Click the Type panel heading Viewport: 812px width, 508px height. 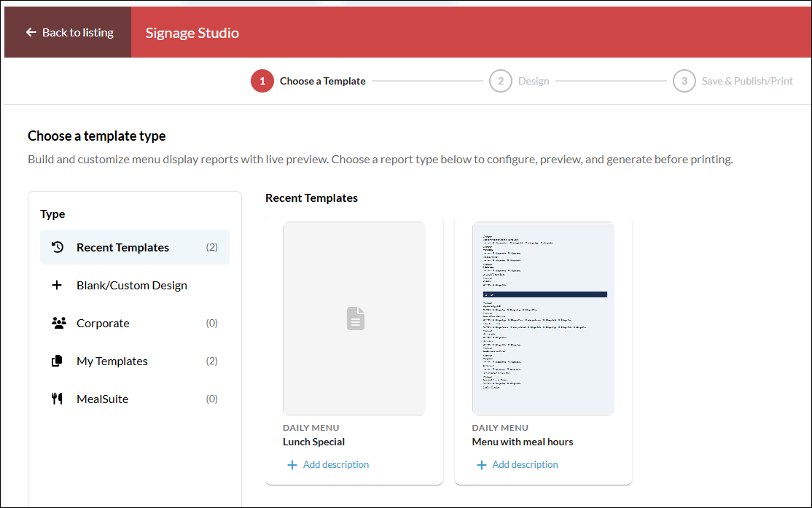(52, 214)
